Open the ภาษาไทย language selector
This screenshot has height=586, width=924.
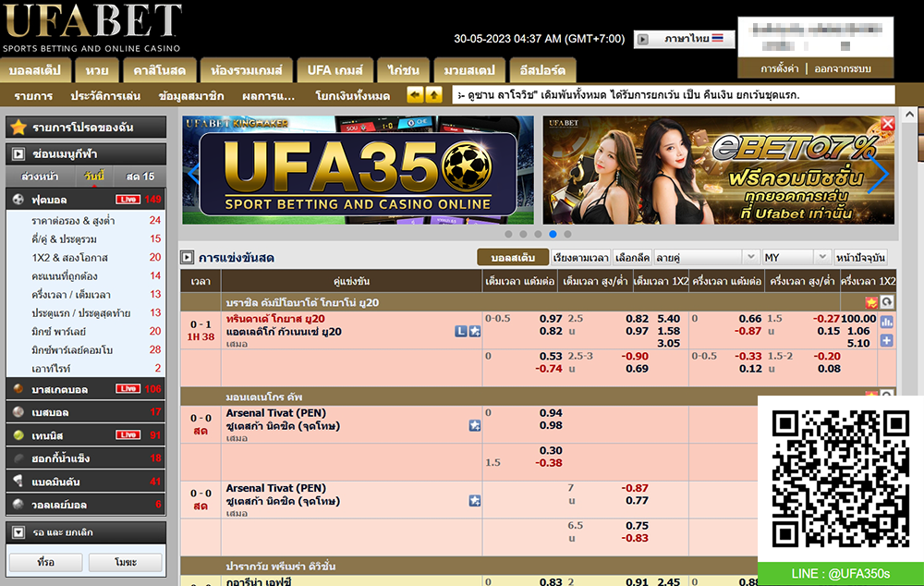pos(685,39)
